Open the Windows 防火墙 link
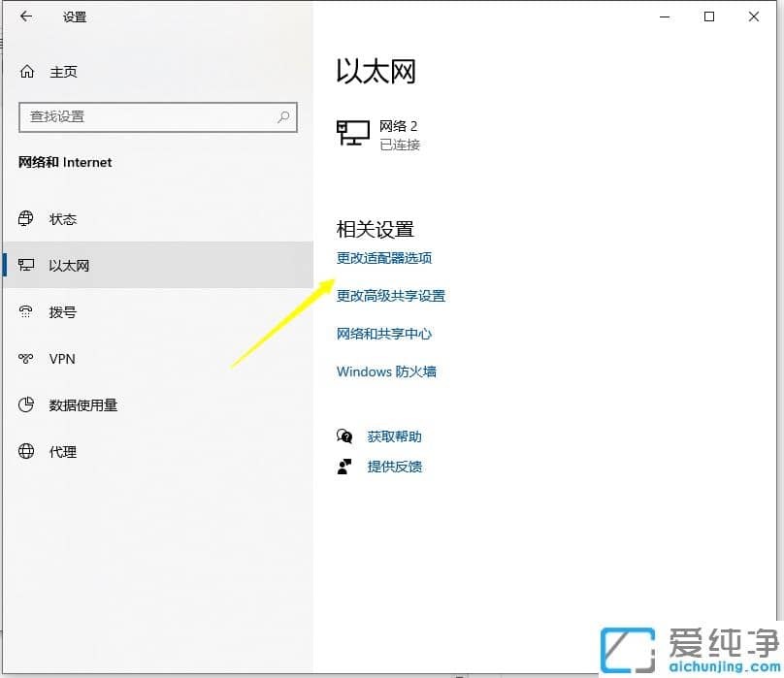This screenshot has width=784, height=678. [x=386, y=371]
